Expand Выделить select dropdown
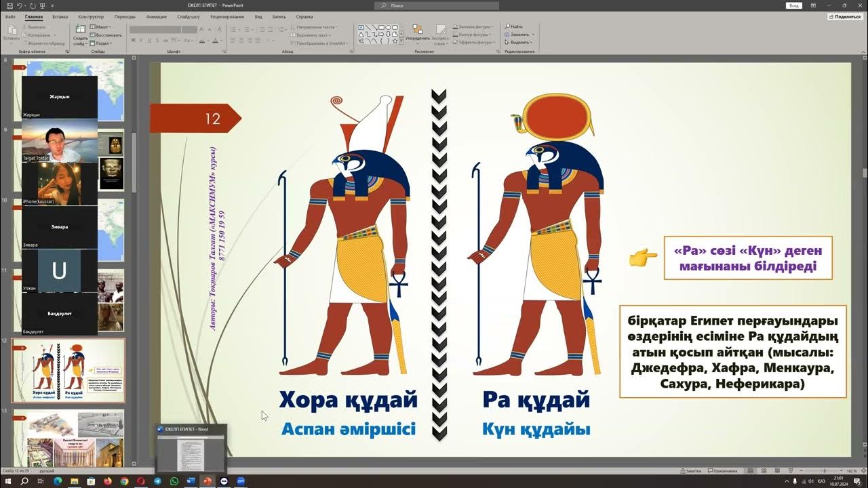The width and height of the screenshot is (868, 488). pyautogui.click(x=519, y=43)
